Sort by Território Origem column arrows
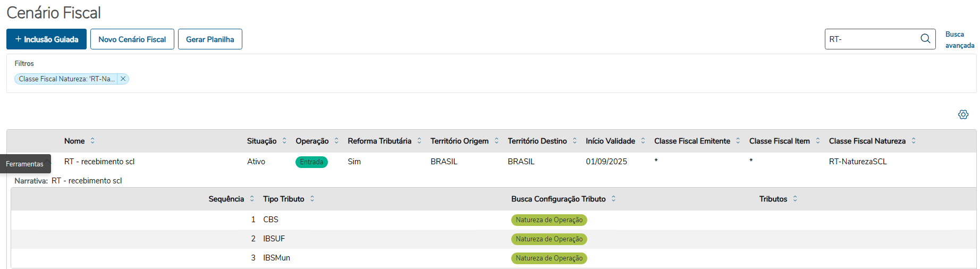 [x=496, y=141]
